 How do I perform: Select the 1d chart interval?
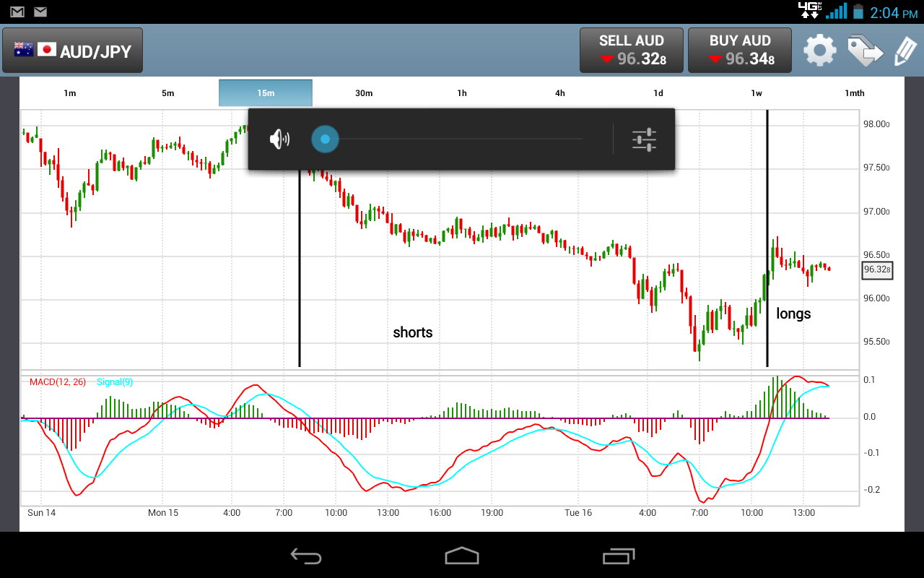click(x=658, y=92)
